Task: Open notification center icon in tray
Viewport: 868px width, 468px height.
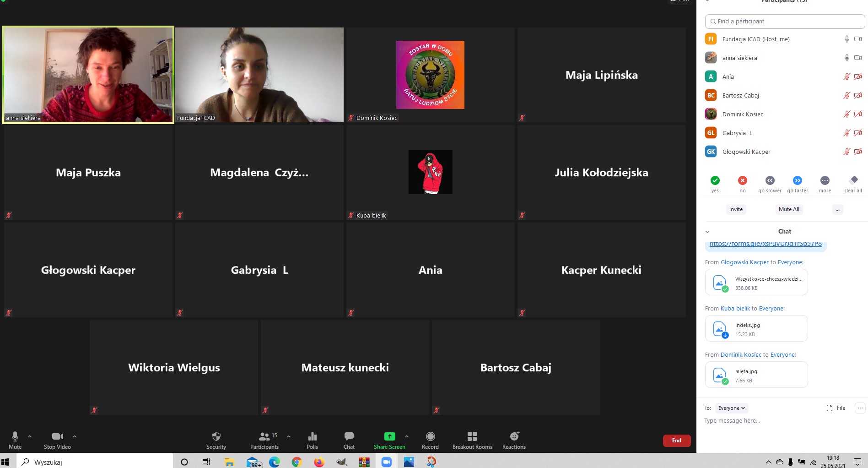Action: [857, 462]
